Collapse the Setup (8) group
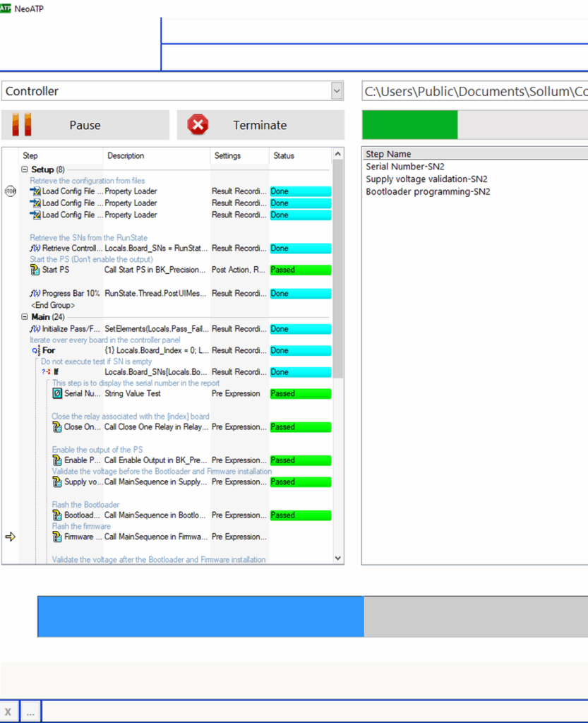588x723 pixels. pyautogui.click(x=25, y=169)
